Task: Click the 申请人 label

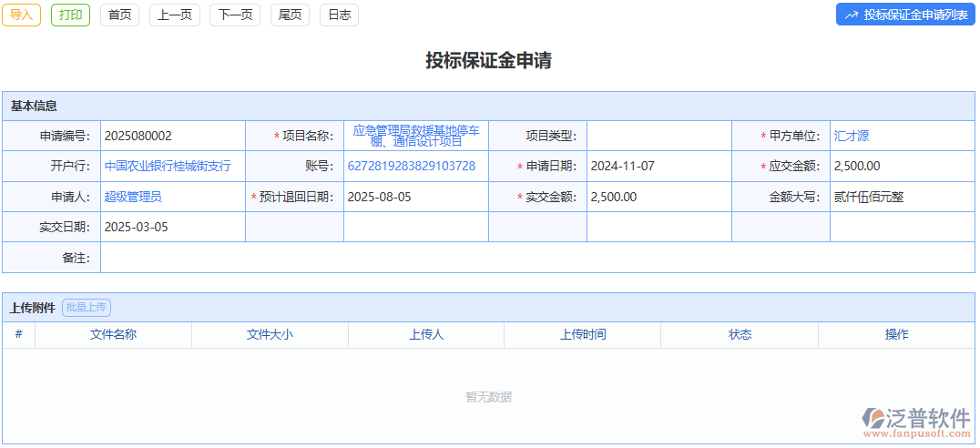Action: pos(71,197)
